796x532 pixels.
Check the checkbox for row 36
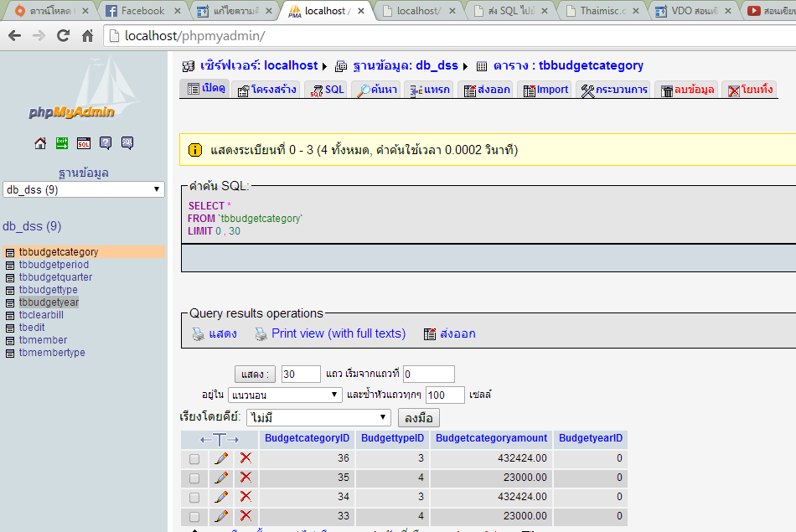(x=194, y=459)
